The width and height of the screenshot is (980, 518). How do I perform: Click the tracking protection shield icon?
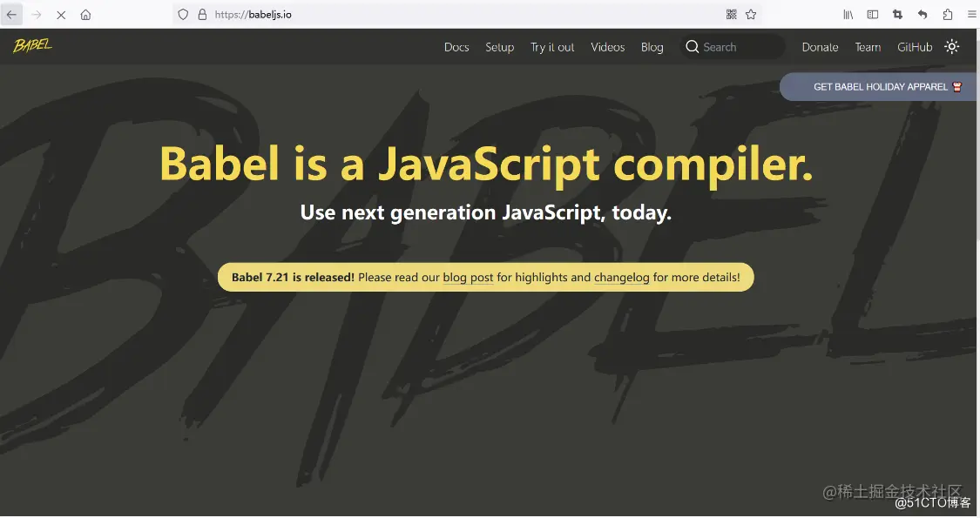183,15
